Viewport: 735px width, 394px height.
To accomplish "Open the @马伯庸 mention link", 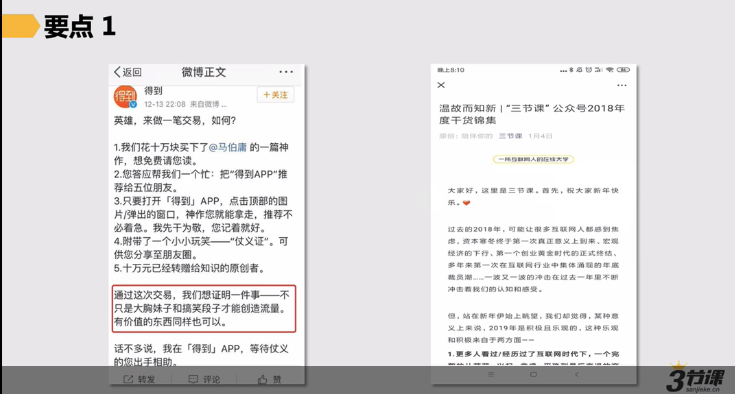I will point(227,147).
